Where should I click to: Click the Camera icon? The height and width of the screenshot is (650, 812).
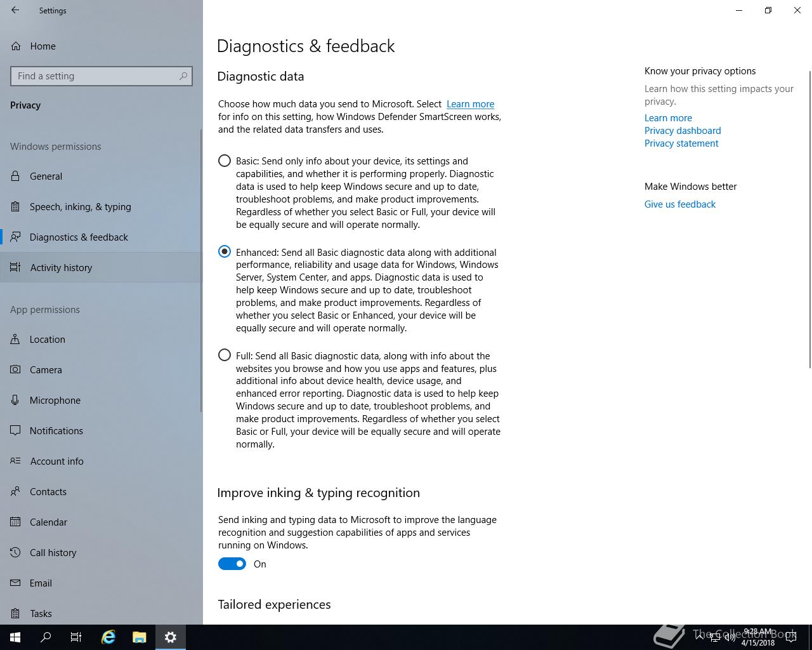click(15, 369)
